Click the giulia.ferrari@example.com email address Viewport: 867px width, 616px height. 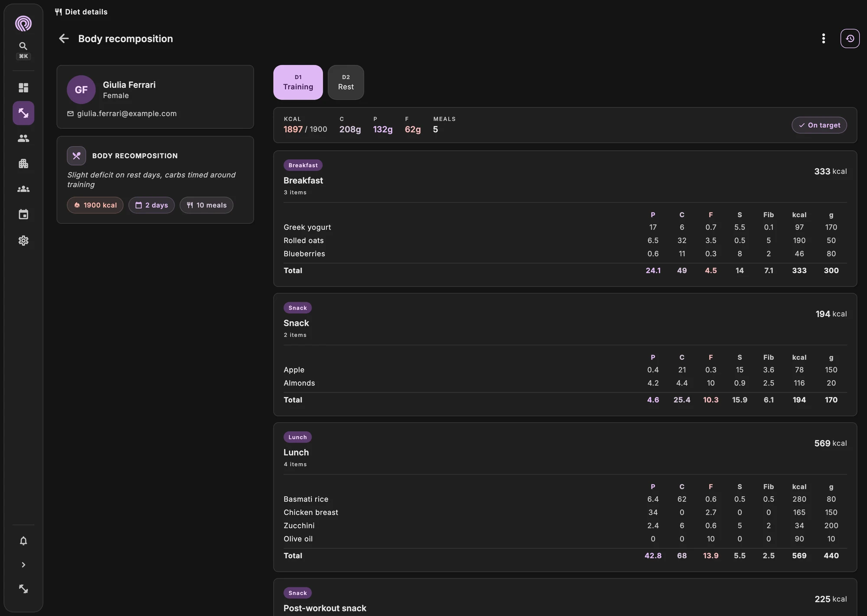tap(127, 113)
